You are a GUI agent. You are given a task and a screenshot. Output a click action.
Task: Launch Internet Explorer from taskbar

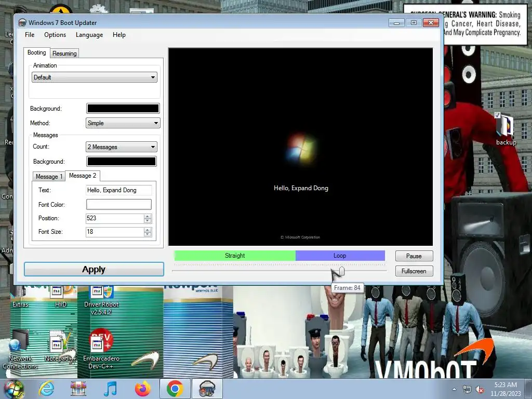click(46, 389)
